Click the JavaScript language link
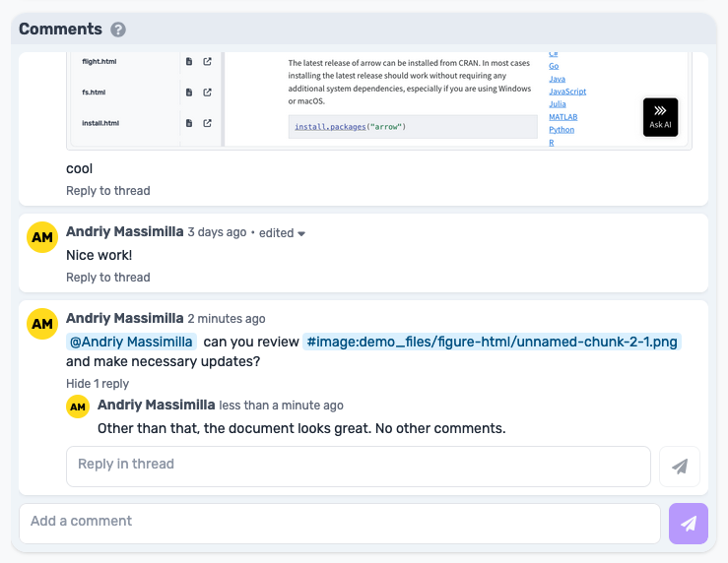This screenshot has height=563, width=728. point(567,92)
